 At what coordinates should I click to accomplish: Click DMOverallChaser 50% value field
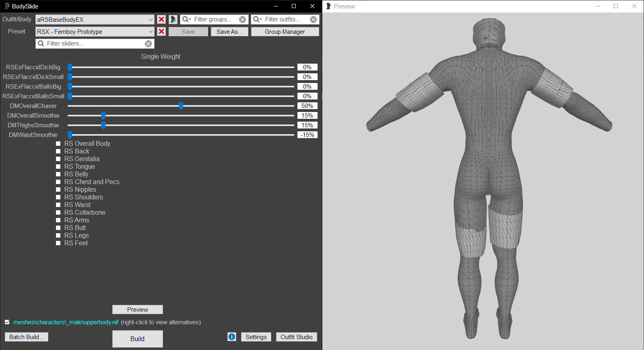307,106
